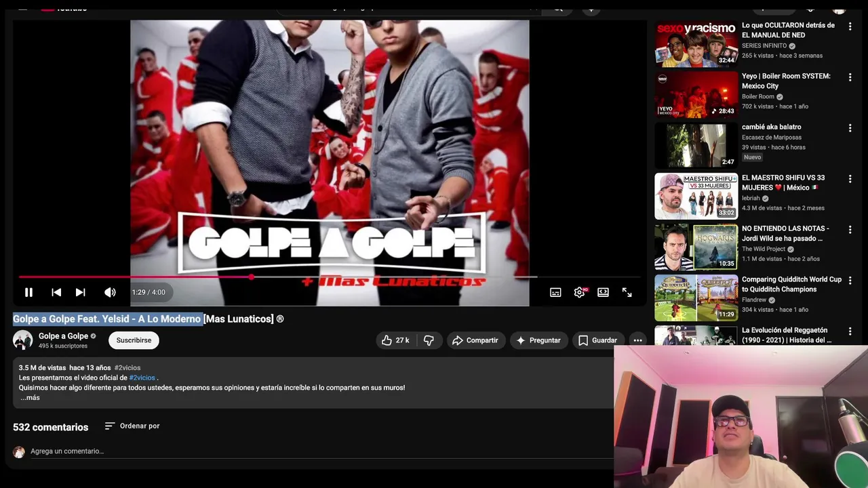Open the title Yeyo | Boiler Room SYSTEM: Mexico City

[x=786, y=81]
